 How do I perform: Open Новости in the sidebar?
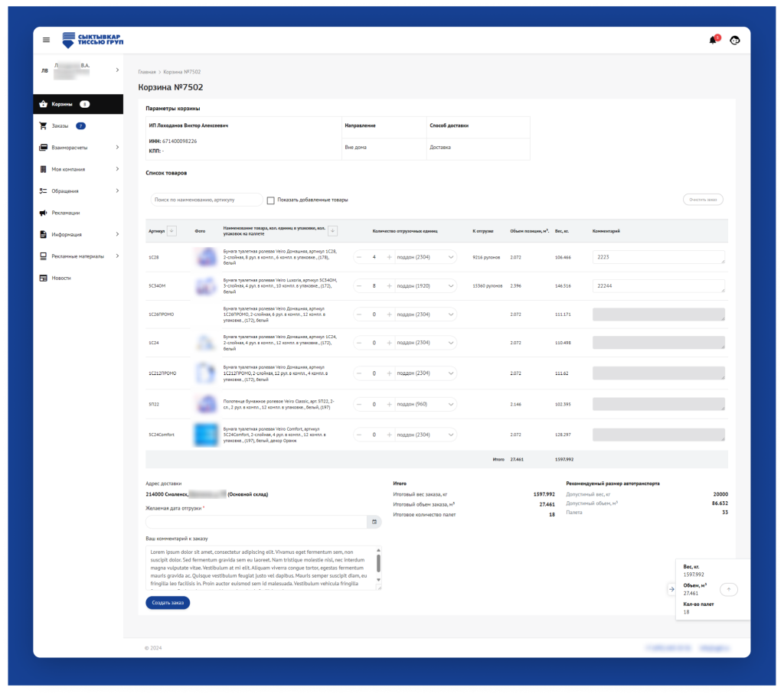78,278
